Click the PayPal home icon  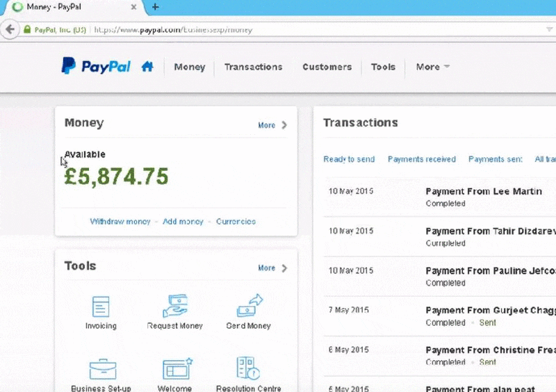coord(147,67)
